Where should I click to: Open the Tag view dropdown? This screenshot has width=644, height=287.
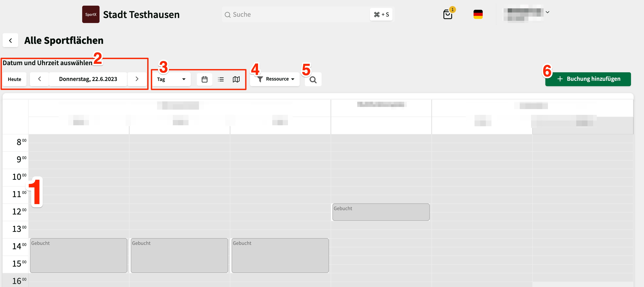coord(171,79)
